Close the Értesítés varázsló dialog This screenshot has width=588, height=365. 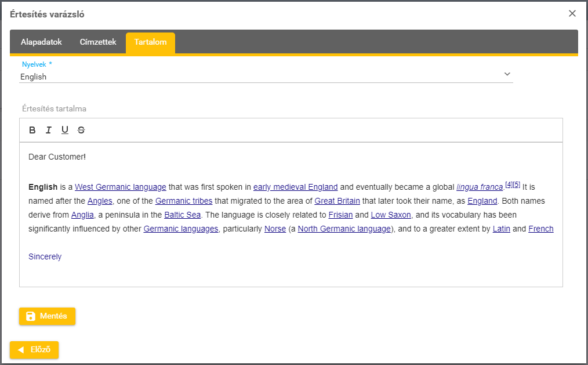click(x=572, y=13)
